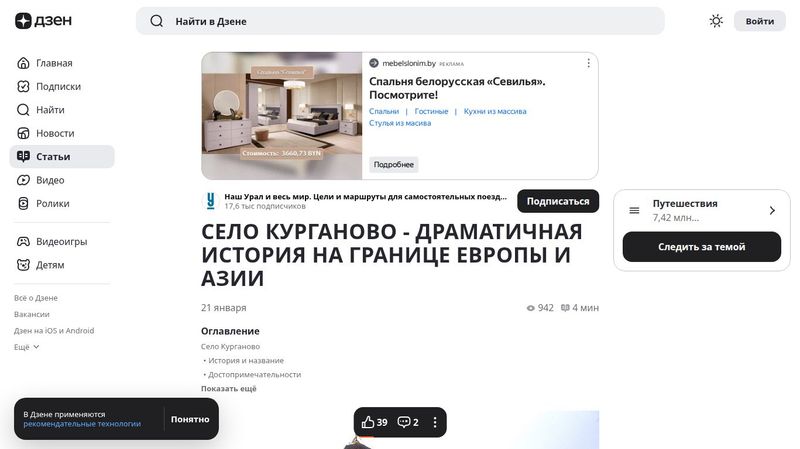Open Видеоигры section in sidebar
The width and height of the screenshot is (800, 449).
pos(62,241)
